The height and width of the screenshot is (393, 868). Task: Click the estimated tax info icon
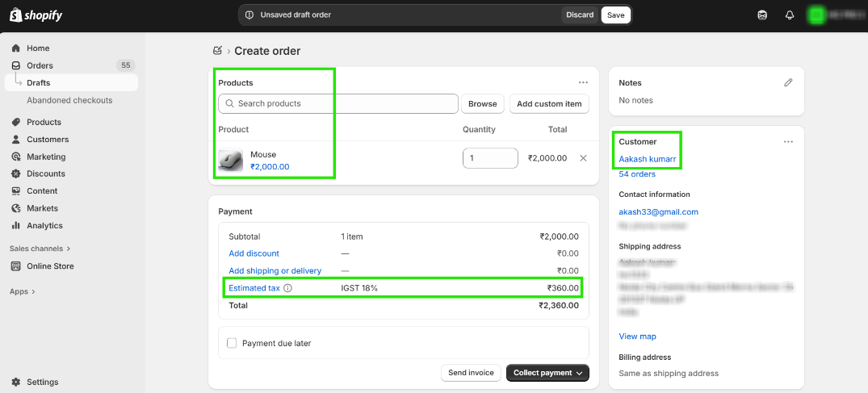[x=287, y=288]
